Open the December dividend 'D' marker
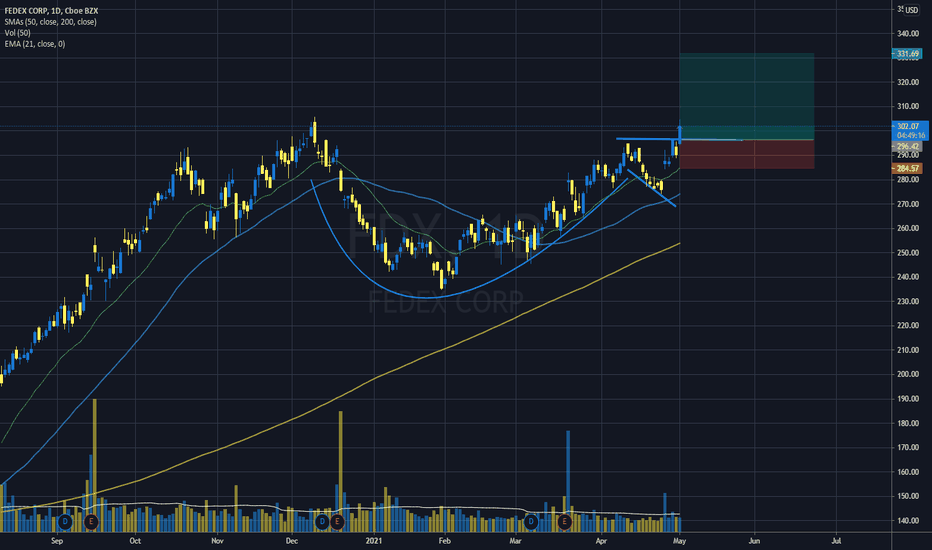This screenshot has height=550, width=932. pos(322,522)
